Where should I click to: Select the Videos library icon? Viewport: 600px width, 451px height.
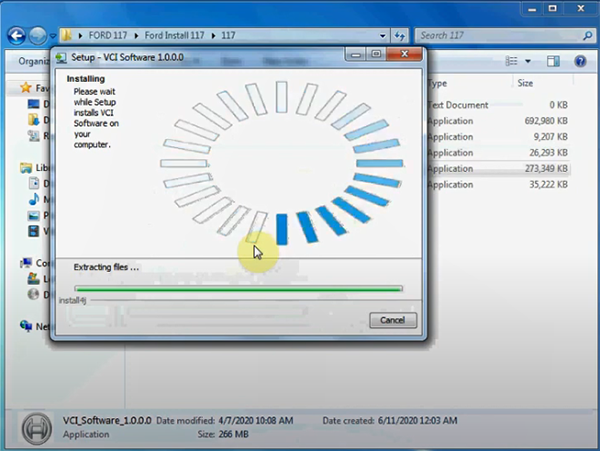click(34, 231)
